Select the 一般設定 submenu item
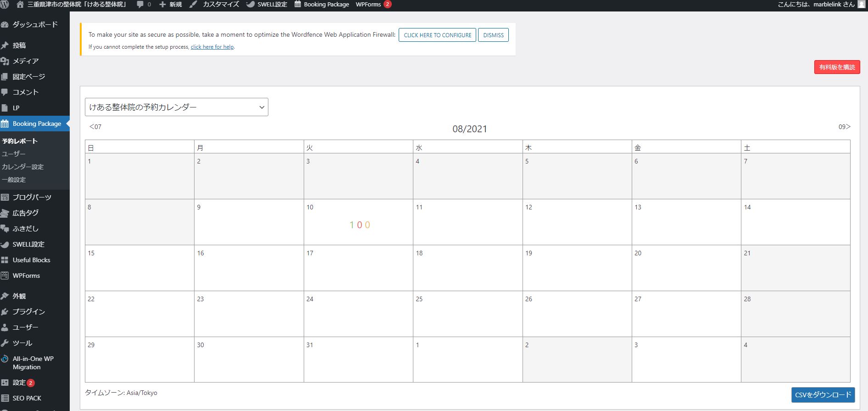The height and width of the screenshot is (411, 868). [x=14, y=180]
